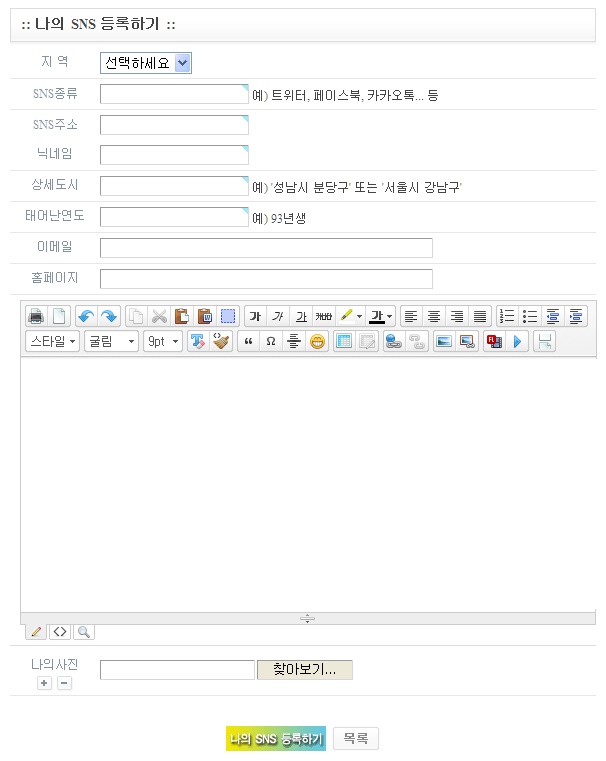Image resolution: width=606 pixels, height=761 pixels.
Task: Click the SNS주소 input field
Action: pyautogui.click(x=174, y=125)
